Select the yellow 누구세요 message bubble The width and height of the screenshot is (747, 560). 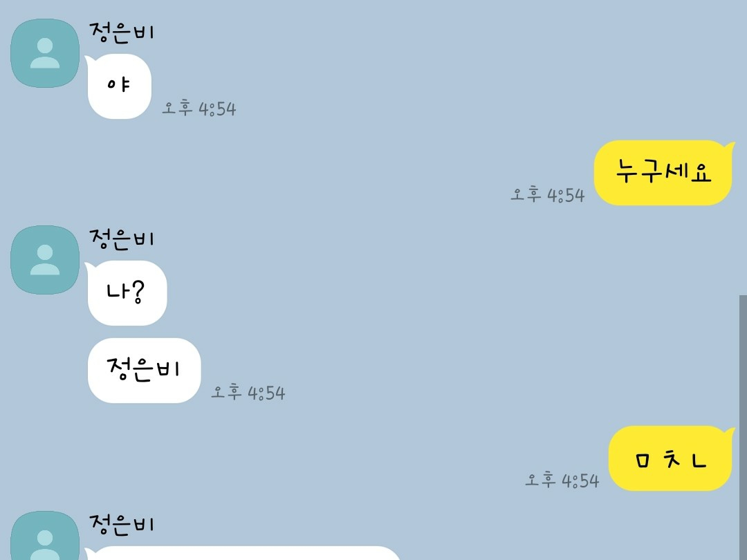(663, 173)
